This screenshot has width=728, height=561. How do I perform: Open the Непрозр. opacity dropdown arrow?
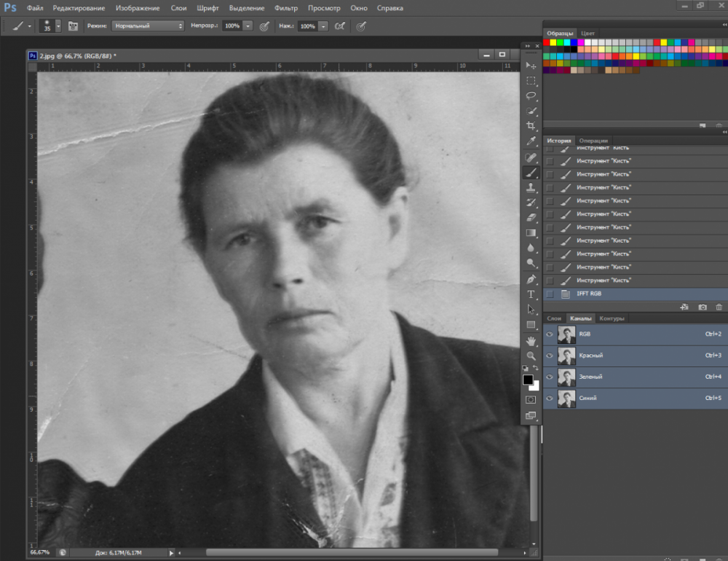248,25
